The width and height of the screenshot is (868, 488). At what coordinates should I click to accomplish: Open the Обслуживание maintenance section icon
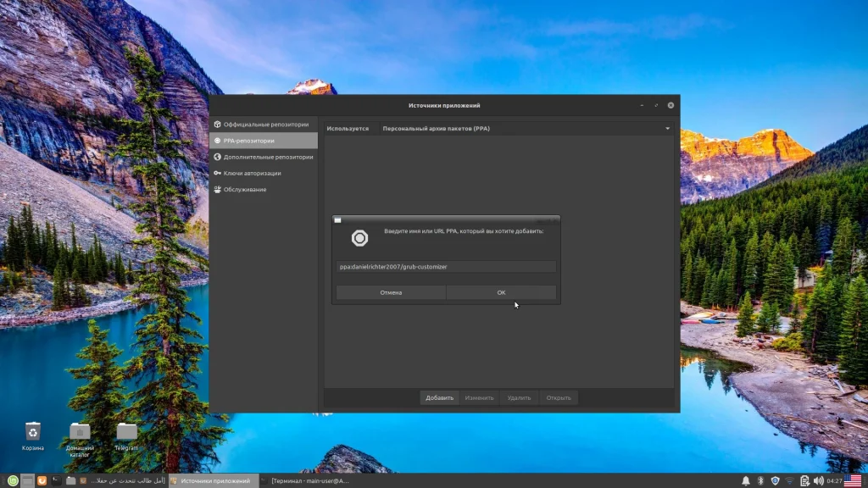(x=217, y=189)
